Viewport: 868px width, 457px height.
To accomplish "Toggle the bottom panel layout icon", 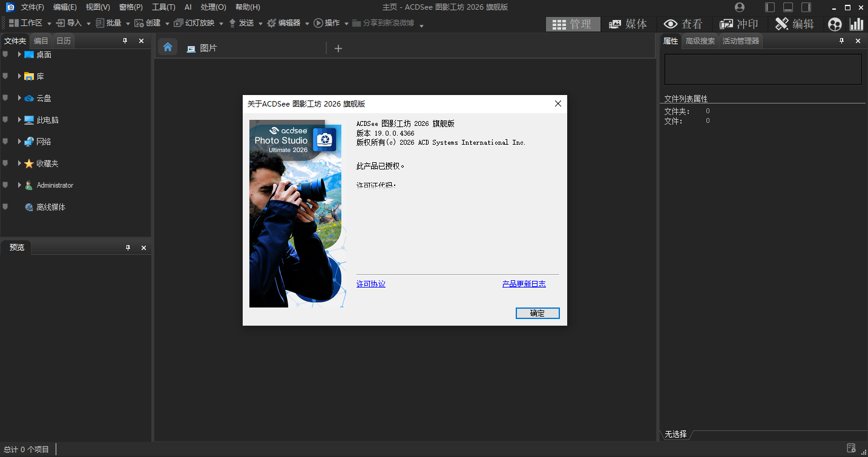I will 788,7.
